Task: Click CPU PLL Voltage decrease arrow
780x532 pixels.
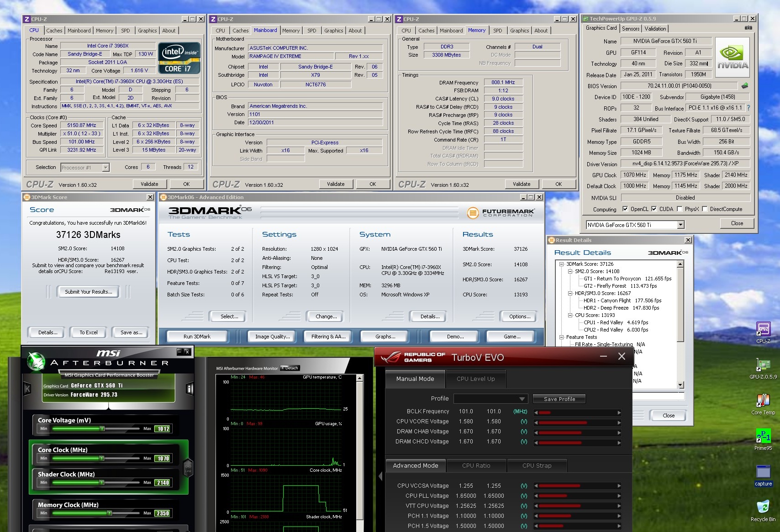Action: tap(536, 496)
